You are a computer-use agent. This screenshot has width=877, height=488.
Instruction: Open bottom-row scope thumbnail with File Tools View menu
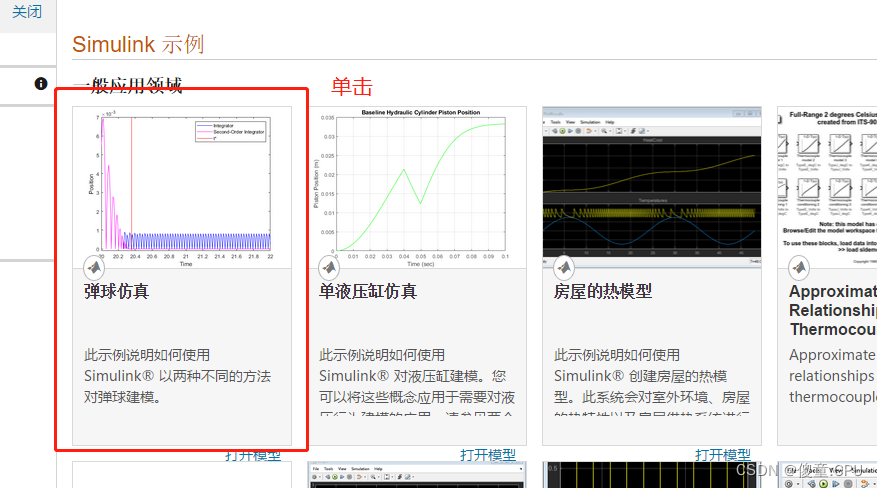(x=417, y=475)
